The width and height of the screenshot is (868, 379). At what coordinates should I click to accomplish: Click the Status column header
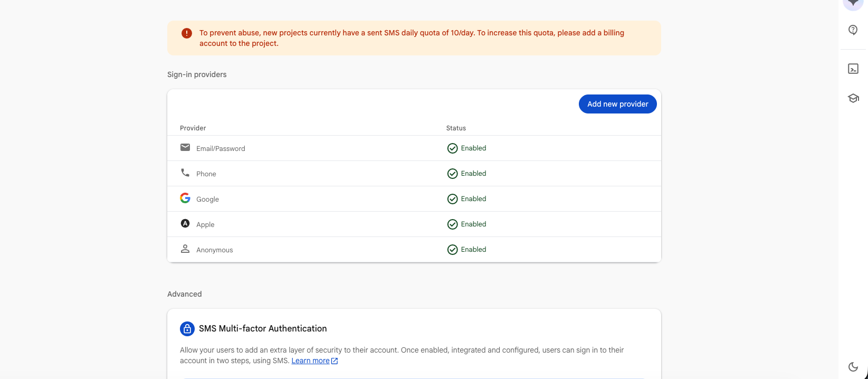456,128
